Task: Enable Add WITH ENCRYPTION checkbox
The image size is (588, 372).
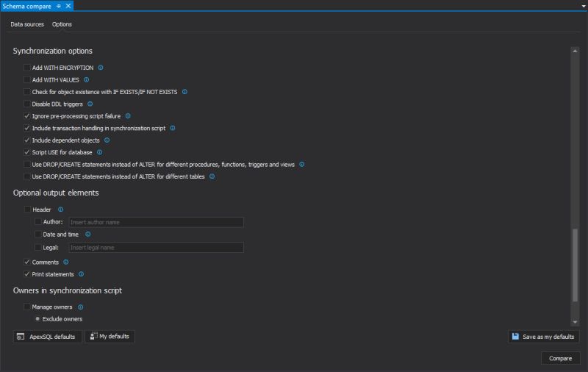Action: pyautogui.click(x=26, y=68)
